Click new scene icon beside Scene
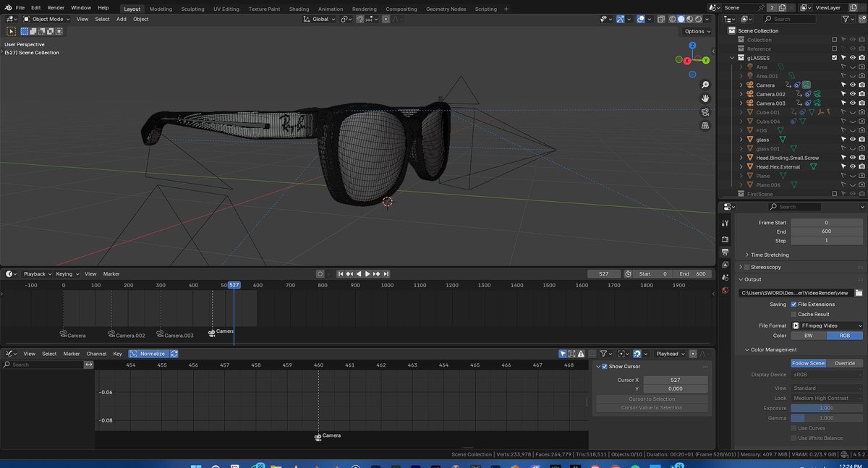Screen dimensions: 868x468 pos(783,7)
